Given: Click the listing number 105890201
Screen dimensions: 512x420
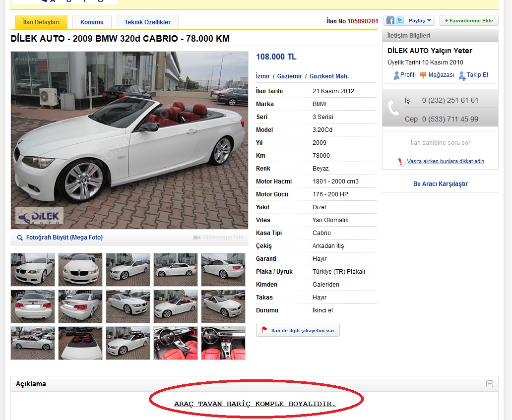Looking at the screenshot, I should tap(363, 21).
